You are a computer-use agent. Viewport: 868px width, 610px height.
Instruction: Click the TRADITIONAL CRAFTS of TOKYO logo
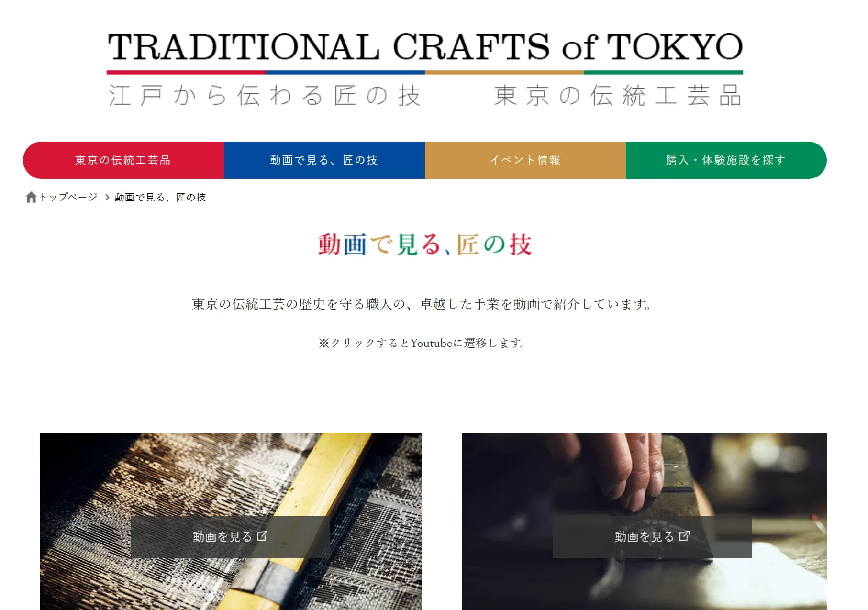[425, 47]
